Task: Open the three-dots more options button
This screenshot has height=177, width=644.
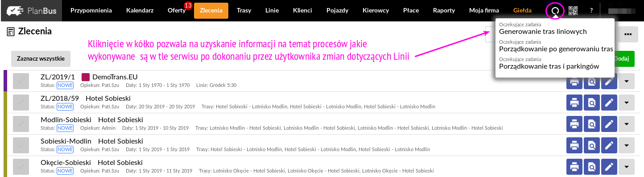Action: pos(628,34)
